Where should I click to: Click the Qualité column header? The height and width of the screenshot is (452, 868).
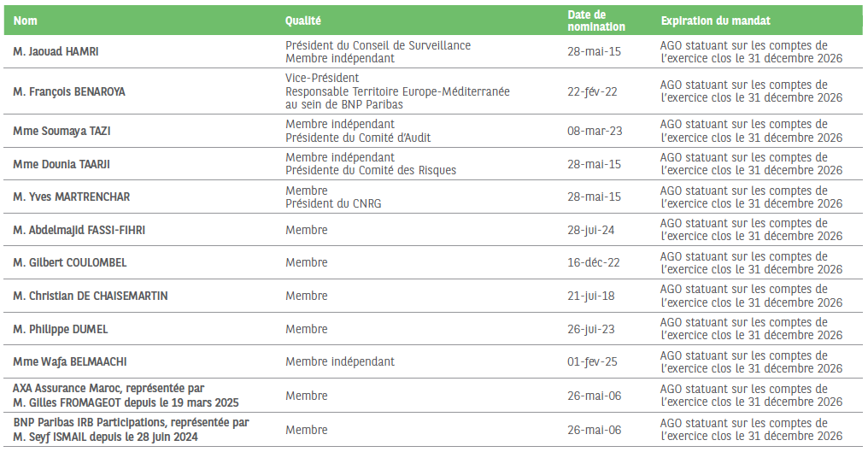click(303, 21)
